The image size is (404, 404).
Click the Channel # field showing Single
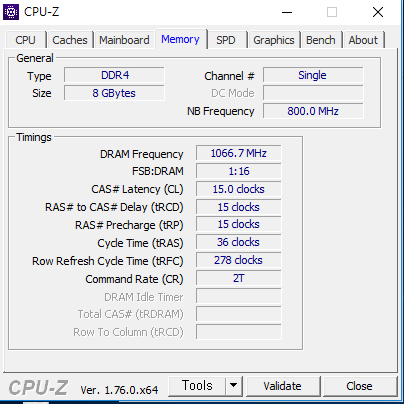click(x=313, y=75)
